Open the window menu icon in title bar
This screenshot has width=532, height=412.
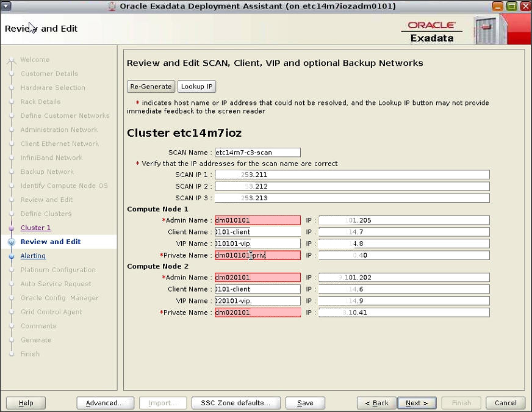coord(6,5)
